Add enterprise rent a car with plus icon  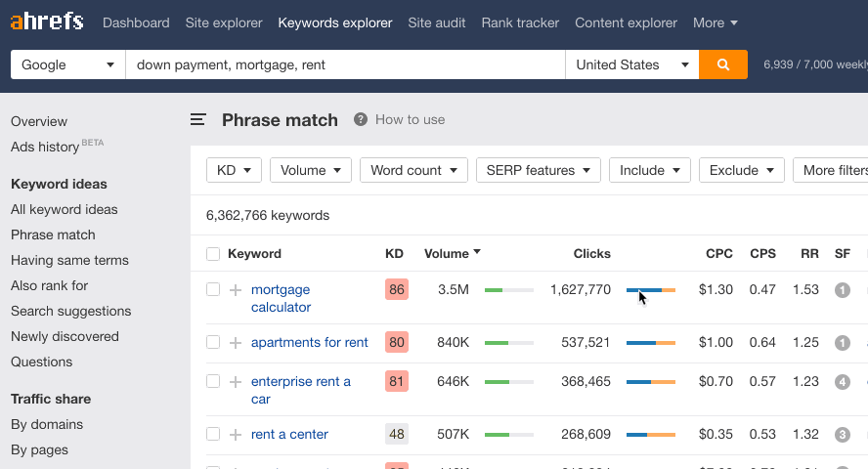[x=236, y=382]
